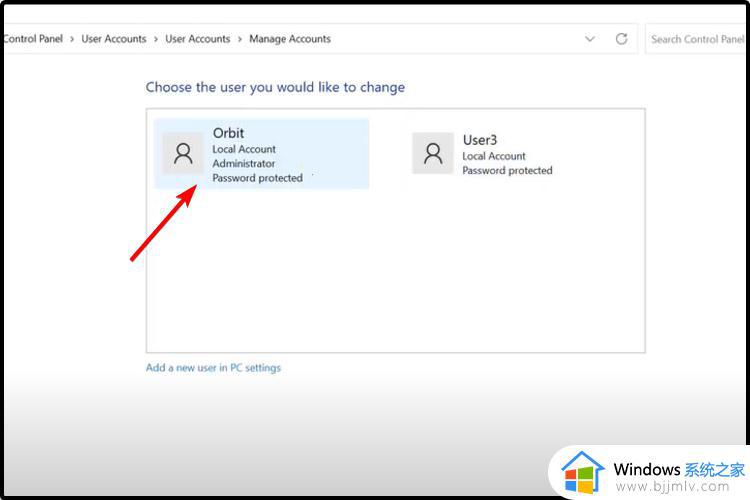Click Administrator label under Orbit

(x=244, y=164)
